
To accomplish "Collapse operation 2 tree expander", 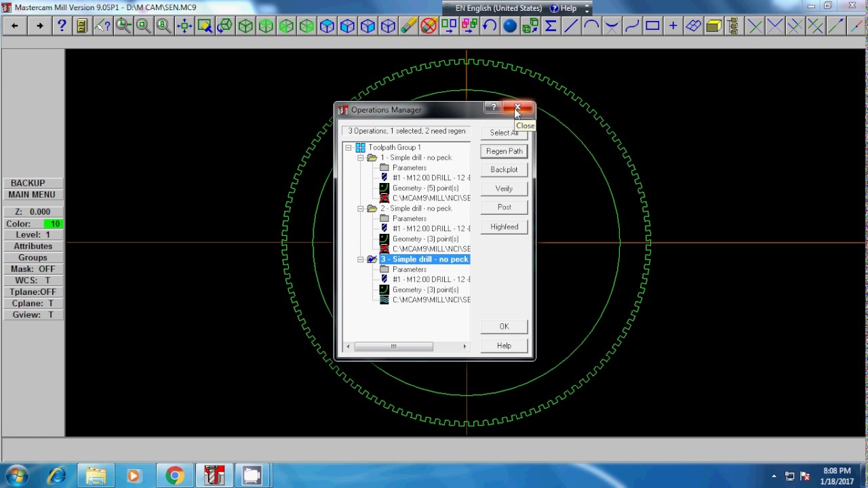I will [x=361, y=208].
